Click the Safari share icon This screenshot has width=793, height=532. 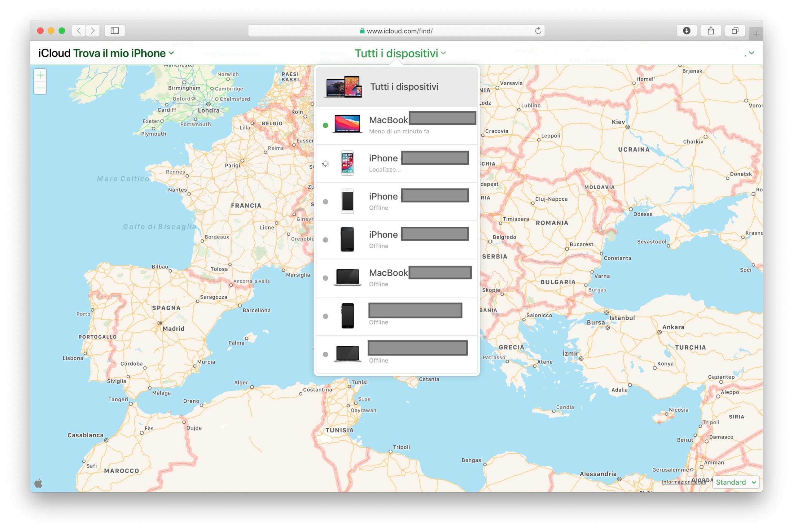(711, 31)
